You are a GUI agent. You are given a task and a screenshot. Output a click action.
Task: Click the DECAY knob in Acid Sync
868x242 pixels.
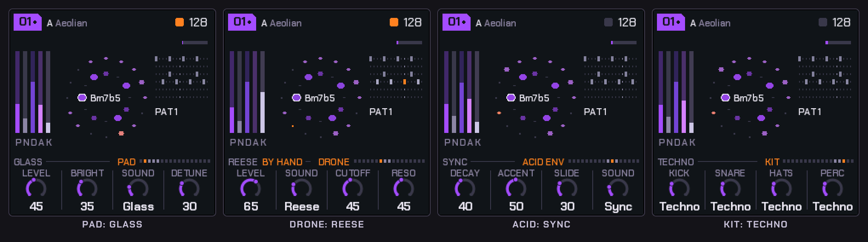point(465,188)
